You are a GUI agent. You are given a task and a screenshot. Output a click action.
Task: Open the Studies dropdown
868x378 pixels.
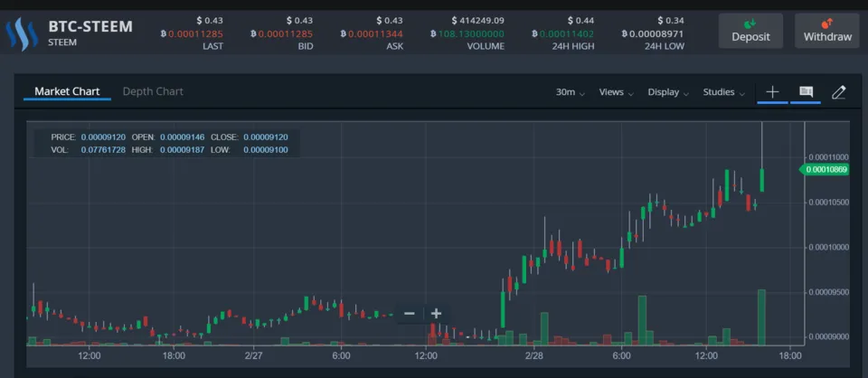click(723, 92)
